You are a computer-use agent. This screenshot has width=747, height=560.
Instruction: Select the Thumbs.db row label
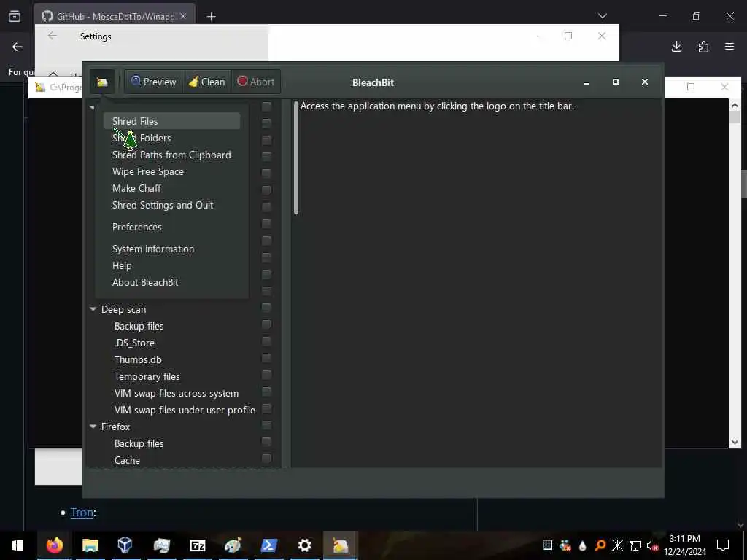(x=138, y=360)
